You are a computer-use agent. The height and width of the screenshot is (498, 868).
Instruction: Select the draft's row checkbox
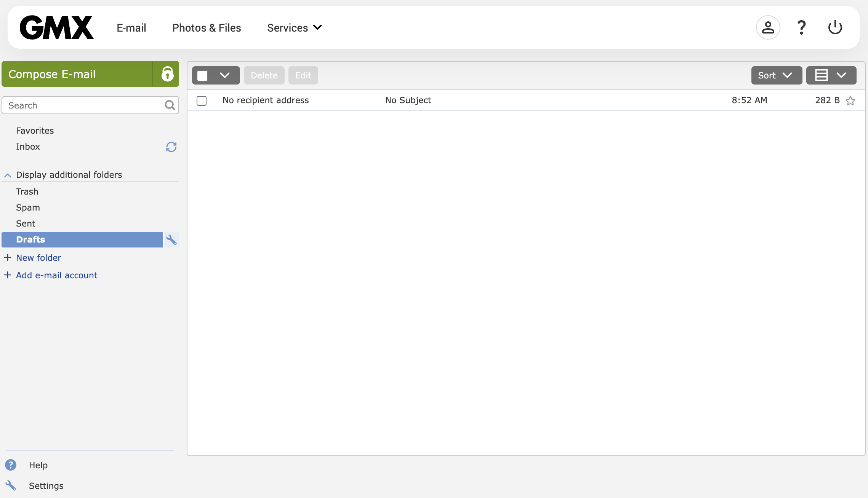202,101
